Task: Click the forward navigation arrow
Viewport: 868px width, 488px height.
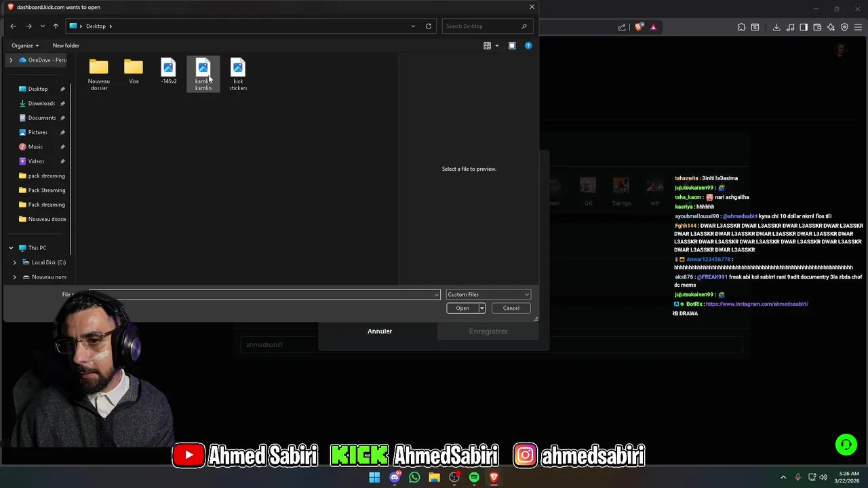Action: pos(28,26)
